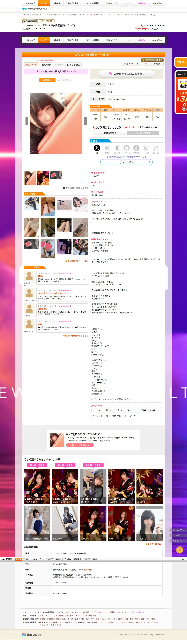Open the プロフィール tab
This screenshot has height=644, width=187.
click(x=31, y=65)
